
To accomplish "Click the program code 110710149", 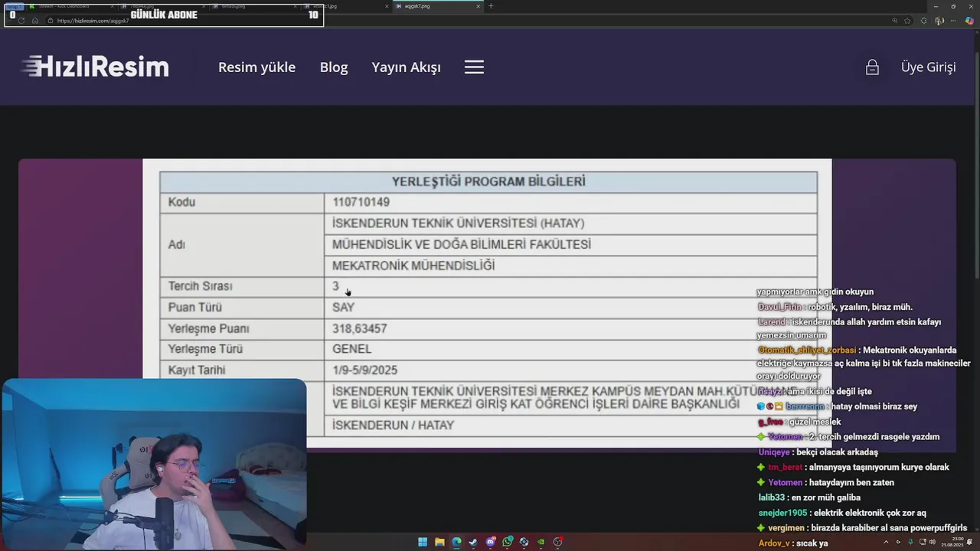I will [x=361, y=202].
